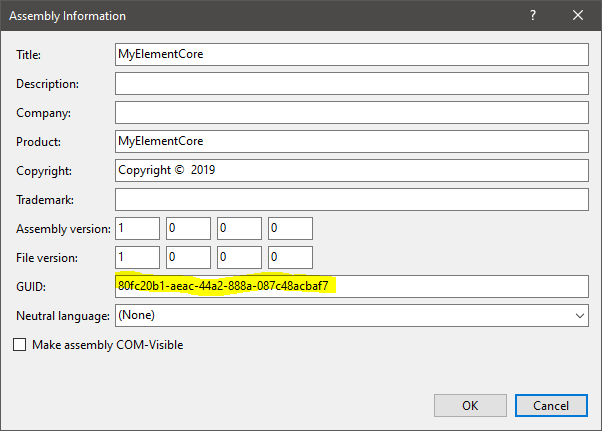
Task: Click the third Assembly version box
Action: (239, 228)
